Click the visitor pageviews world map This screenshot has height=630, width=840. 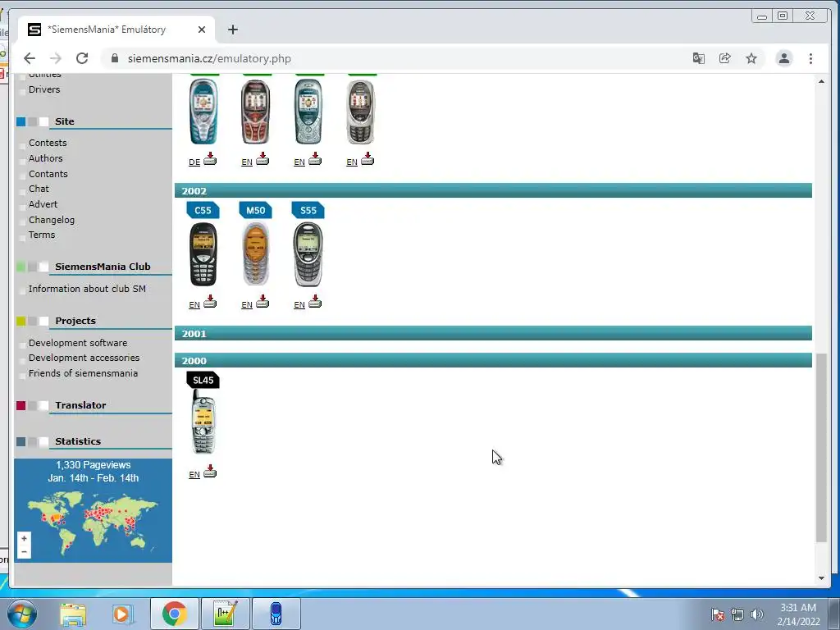(x=94, y=510)
